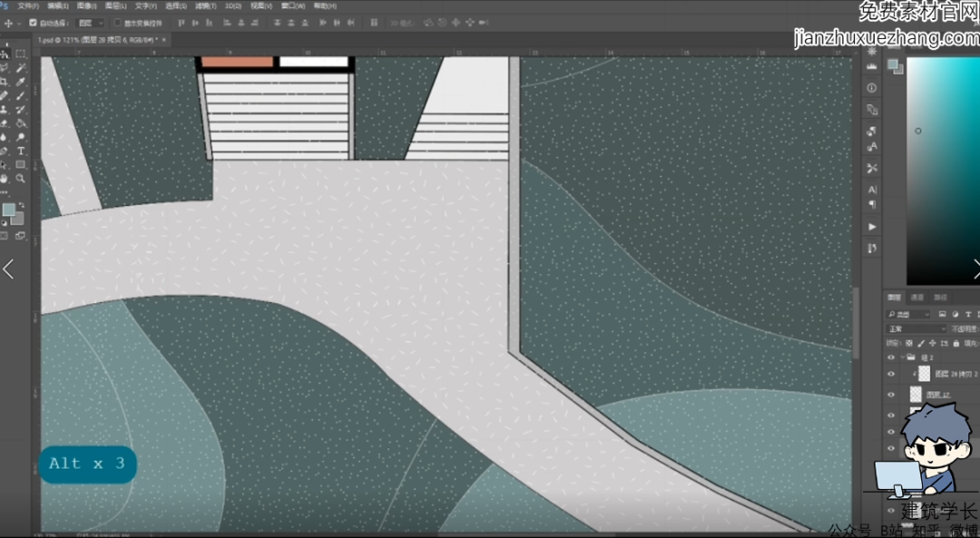Switch to the 通道 (Channels) panel tab
Screen dimensions: 980x538
[917, 298]
